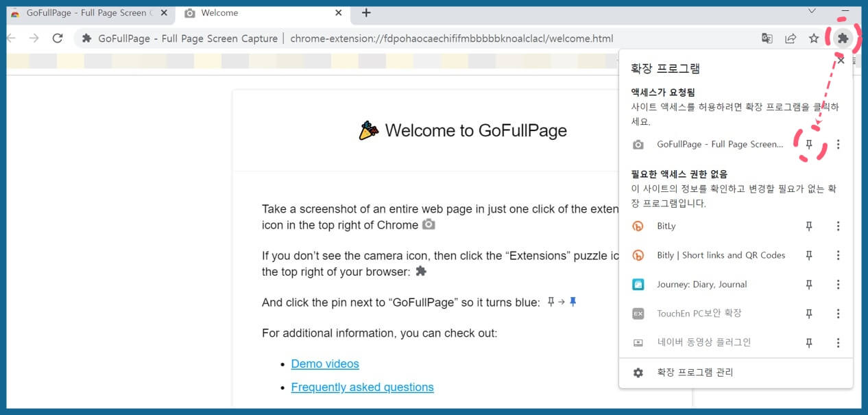Open the Demo videos link
This screenshot has width=868, height=415.
pos(325,364)
